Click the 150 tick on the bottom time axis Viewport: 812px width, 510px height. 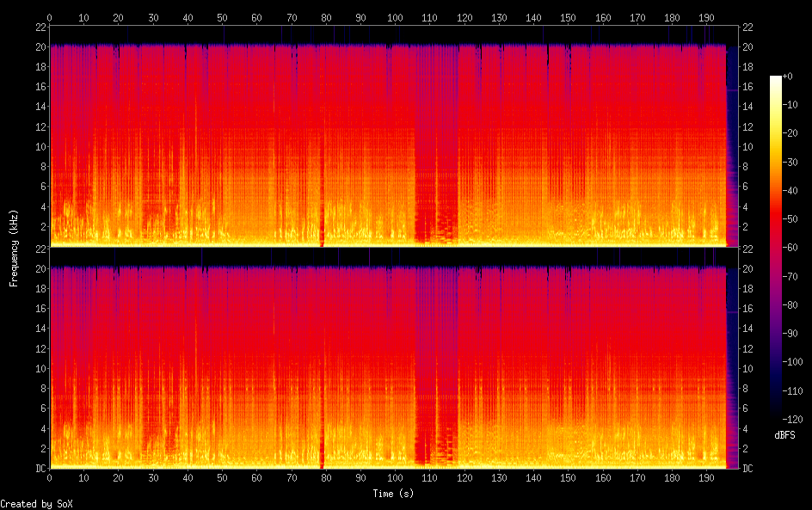click(568, 477)
